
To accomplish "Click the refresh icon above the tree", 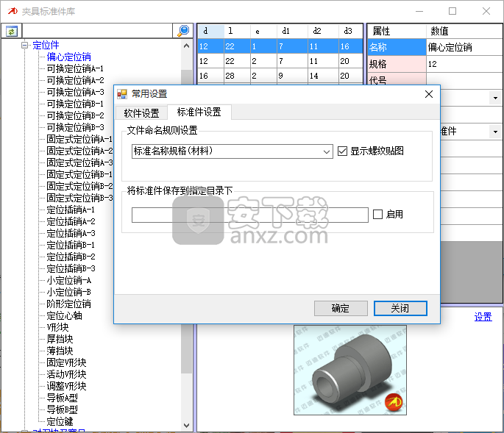I will 11,31.
